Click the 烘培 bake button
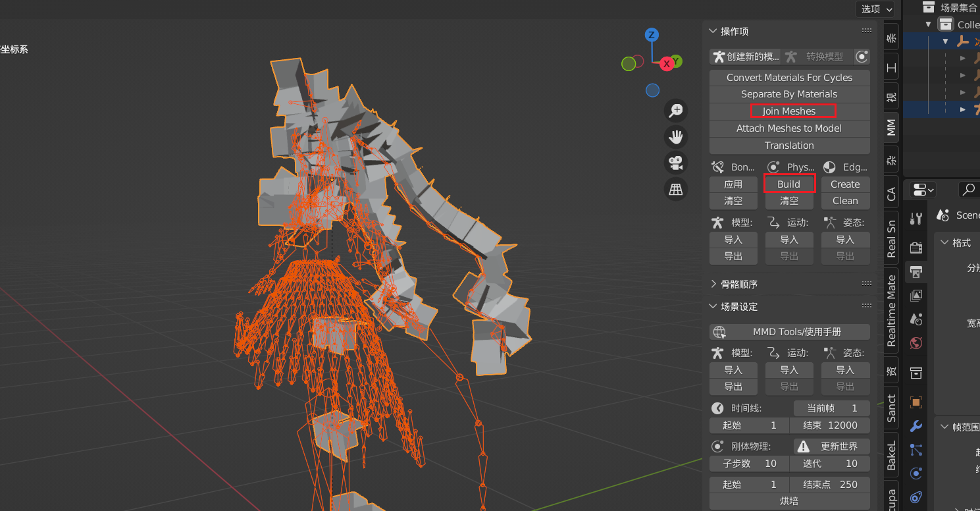 click(790, 501)
